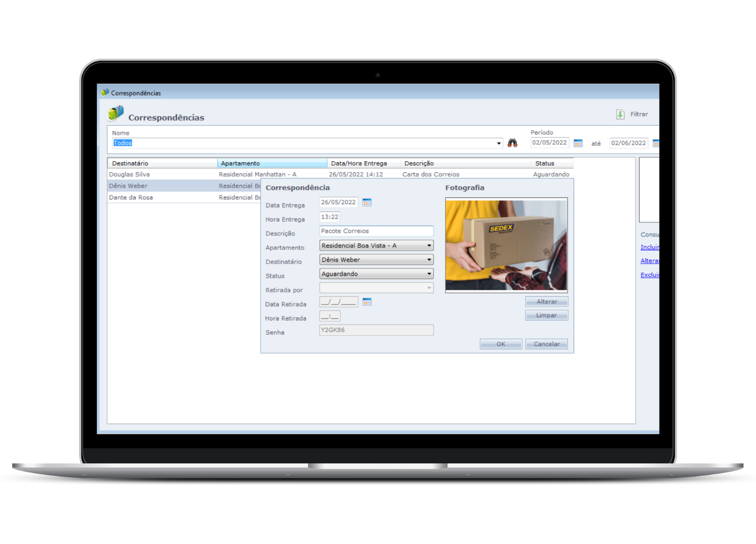Viewport: 756px width, 544px height.
Task: Expand the Destinatário dropdown
Action: (x=429, y=260)
